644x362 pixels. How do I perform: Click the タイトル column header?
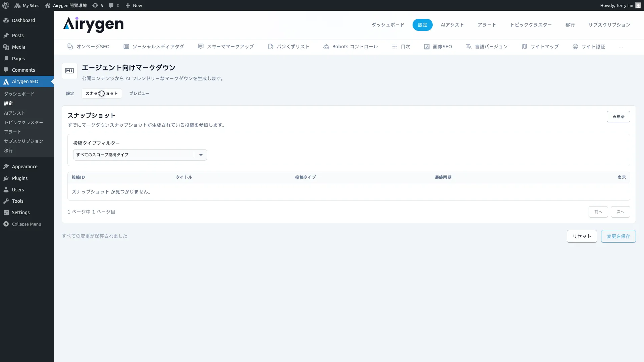184,177
